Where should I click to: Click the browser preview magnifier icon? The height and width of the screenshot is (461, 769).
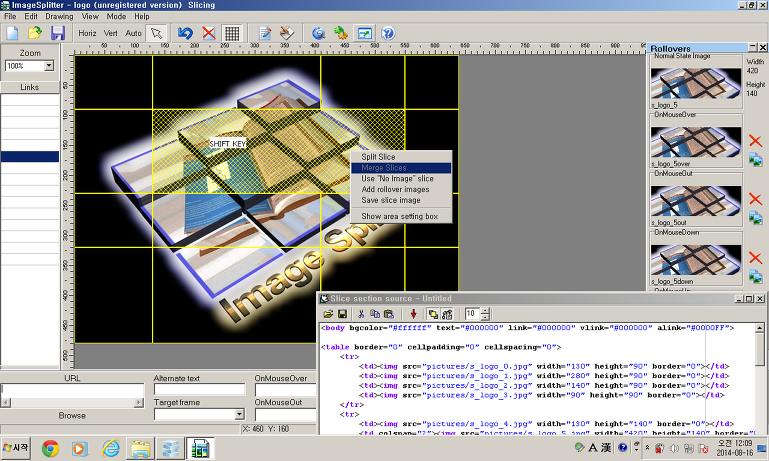[x=319, y=33]
